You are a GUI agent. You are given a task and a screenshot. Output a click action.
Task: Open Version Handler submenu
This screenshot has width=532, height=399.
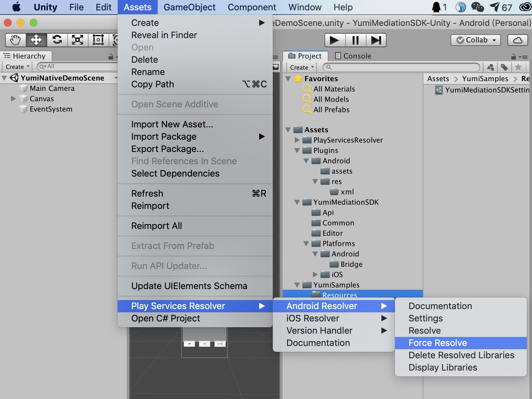(x=334, y=330)
